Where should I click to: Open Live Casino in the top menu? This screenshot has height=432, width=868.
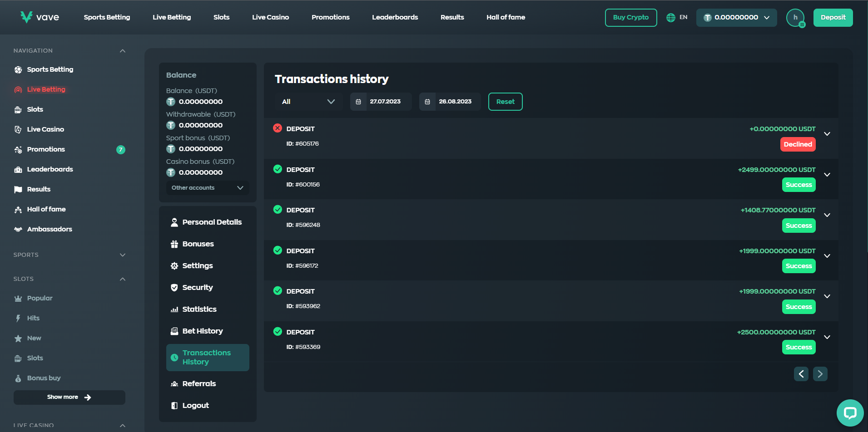[270, 17]
